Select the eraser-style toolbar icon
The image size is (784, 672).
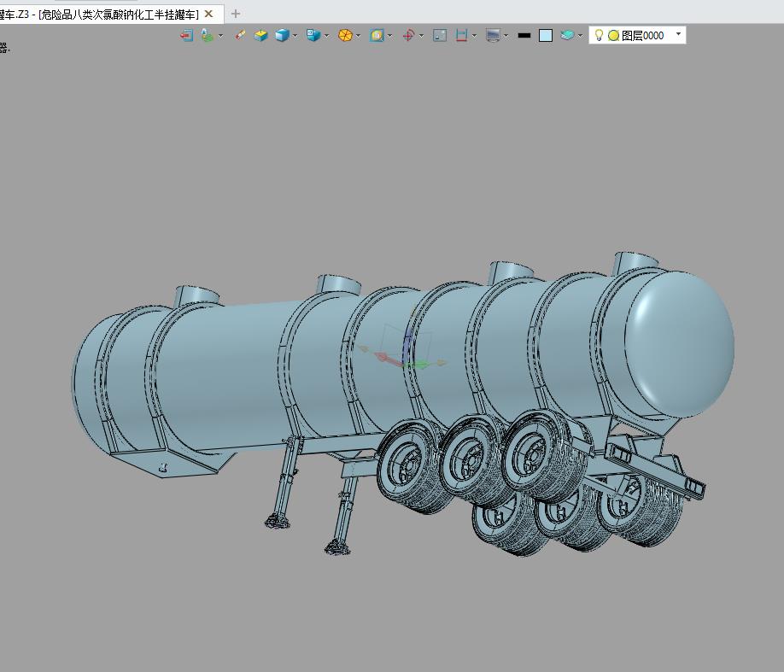click(x=240, y=35)
